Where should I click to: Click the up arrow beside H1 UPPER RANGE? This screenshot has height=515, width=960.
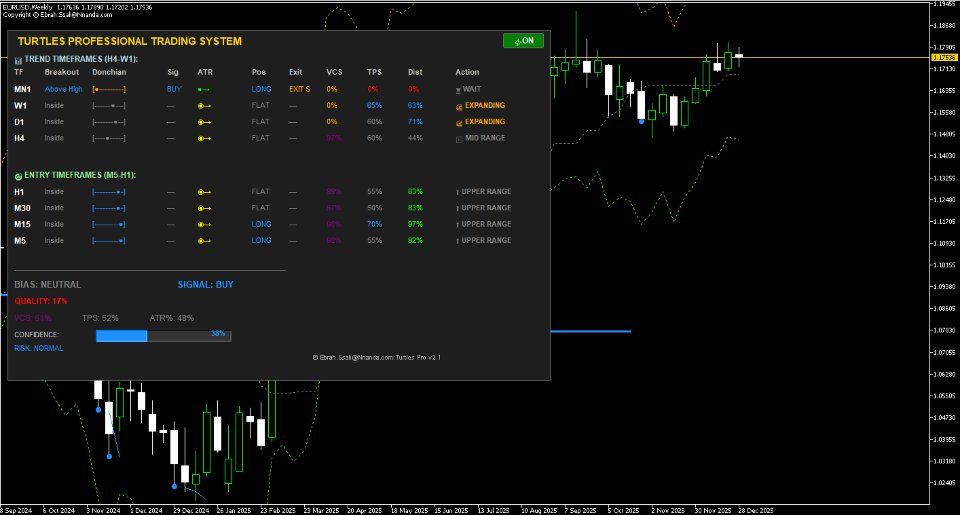(x=457, y=192)
